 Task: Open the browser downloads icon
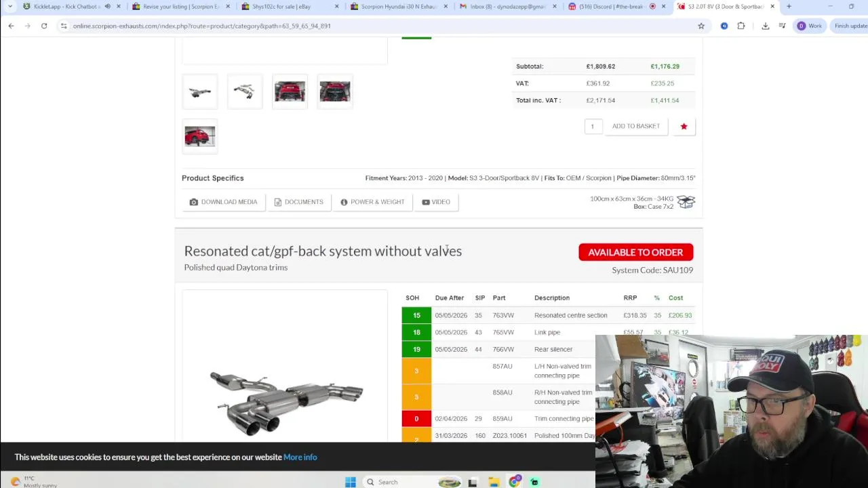[x=766, y=26]
